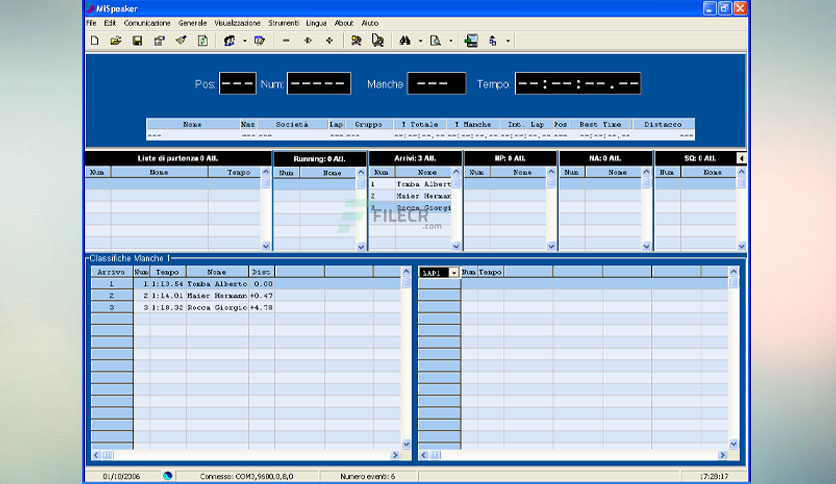
Task: Click the NA: 0 Atl. panel header
Action: pos(605,158)
